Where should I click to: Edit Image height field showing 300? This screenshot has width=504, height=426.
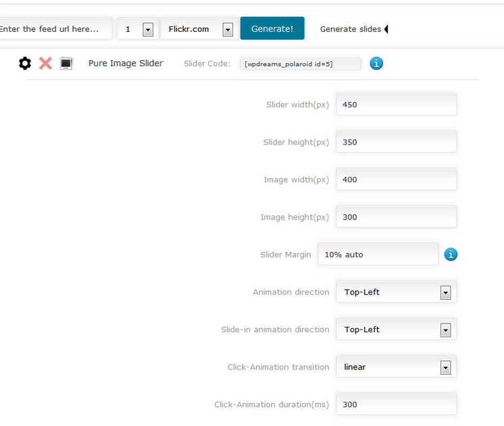[396, 217]
